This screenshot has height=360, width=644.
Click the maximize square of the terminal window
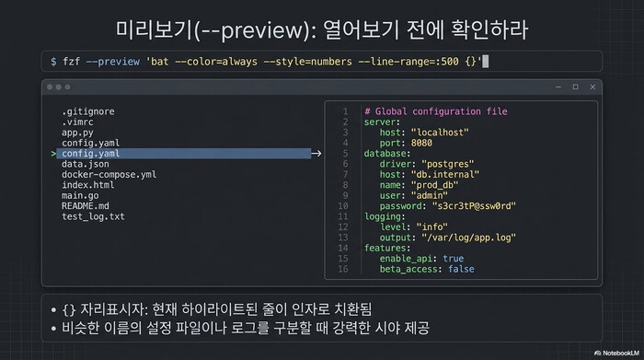575,87
